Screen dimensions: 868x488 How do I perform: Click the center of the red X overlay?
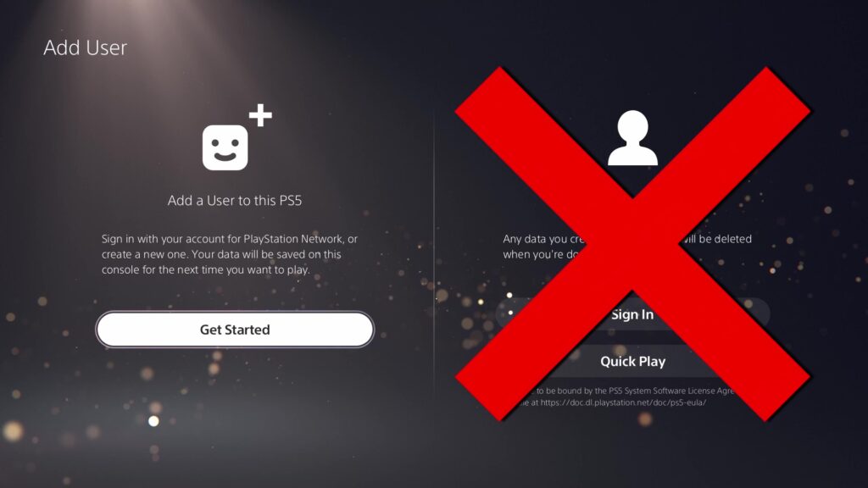[x=632, y=244]
